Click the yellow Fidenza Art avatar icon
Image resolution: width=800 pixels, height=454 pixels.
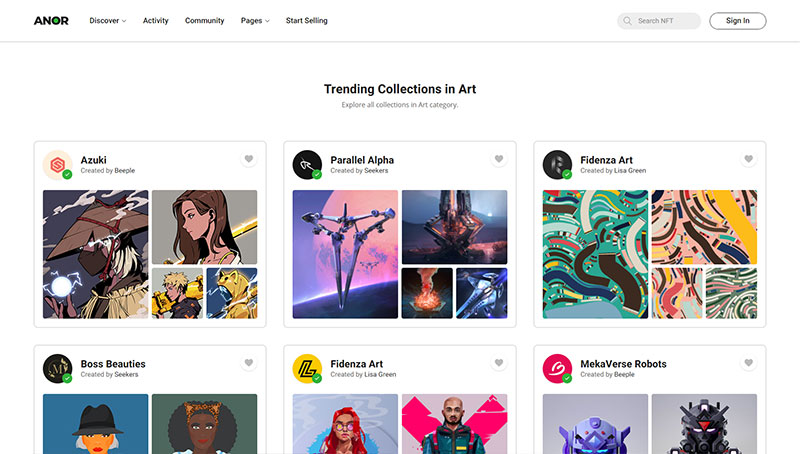click(x=307, y=368)
